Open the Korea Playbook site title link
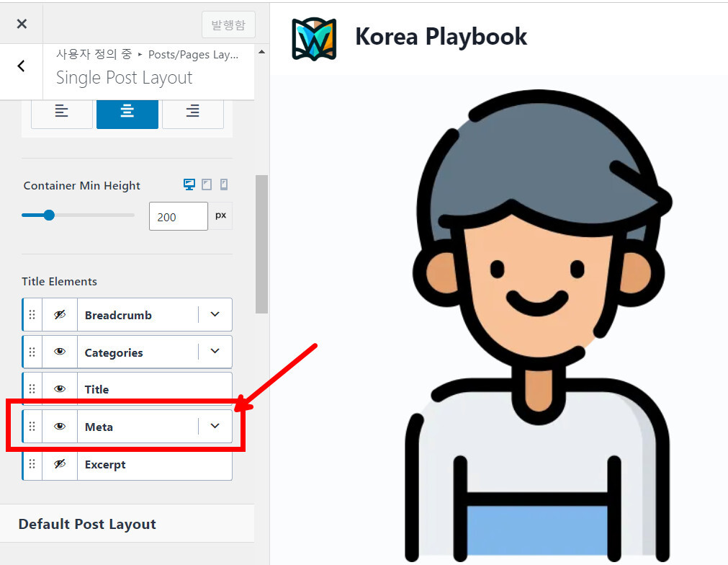Viewport: 728px width, 565px height. click(441, 37)
